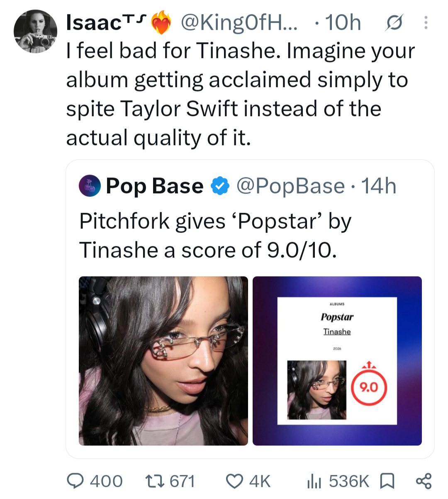Open the reply comment icon
The width and height of the screenshot is (448, 499).
(x=75, y=481)
